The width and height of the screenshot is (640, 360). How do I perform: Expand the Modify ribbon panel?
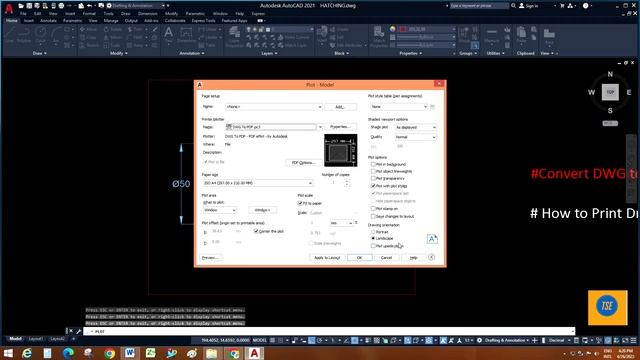(x=119, y=53)
